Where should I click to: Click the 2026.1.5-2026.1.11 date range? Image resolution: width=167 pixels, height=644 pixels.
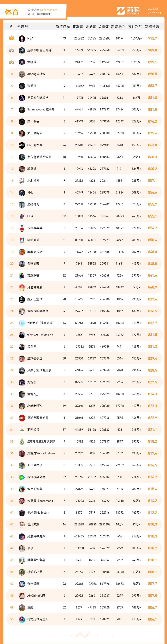click(x=154, y=11)
